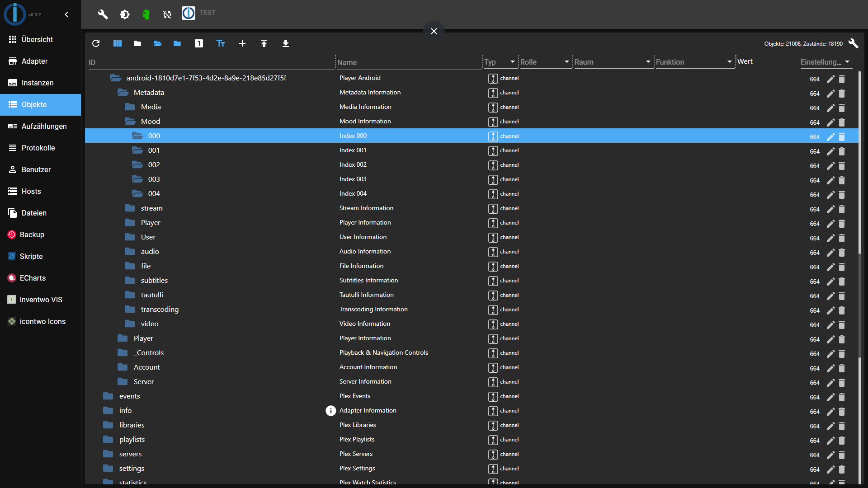Delete the Index 000 object
The image size is (868, 488).
pos(842,137)
